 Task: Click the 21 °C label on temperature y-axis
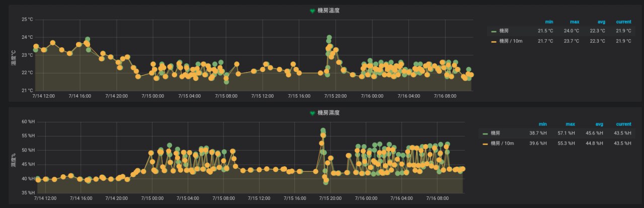[x=27, y=91]
